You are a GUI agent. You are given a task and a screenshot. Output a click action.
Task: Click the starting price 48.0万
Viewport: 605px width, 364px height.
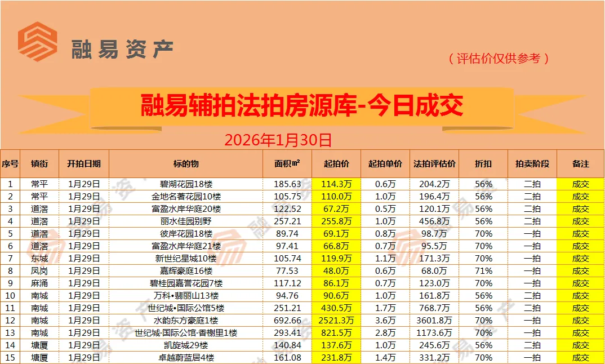336,271
